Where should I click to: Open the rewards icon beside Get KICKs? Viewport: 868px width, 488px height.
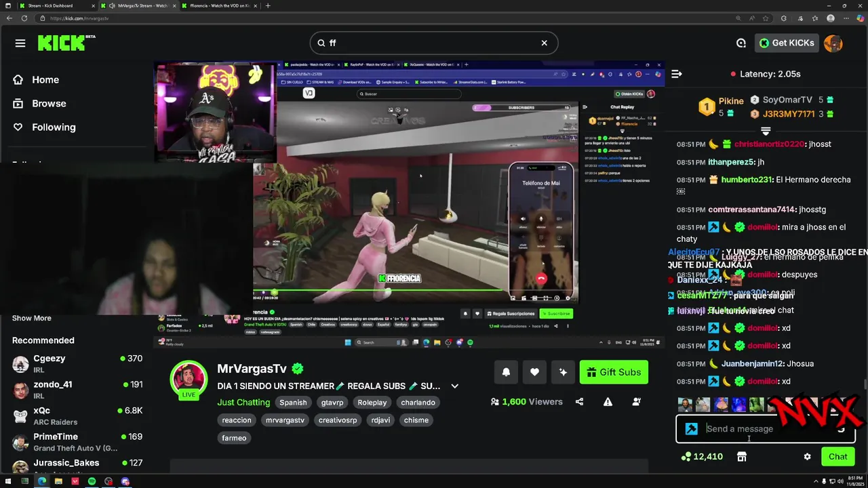click(x=741, y=43)
